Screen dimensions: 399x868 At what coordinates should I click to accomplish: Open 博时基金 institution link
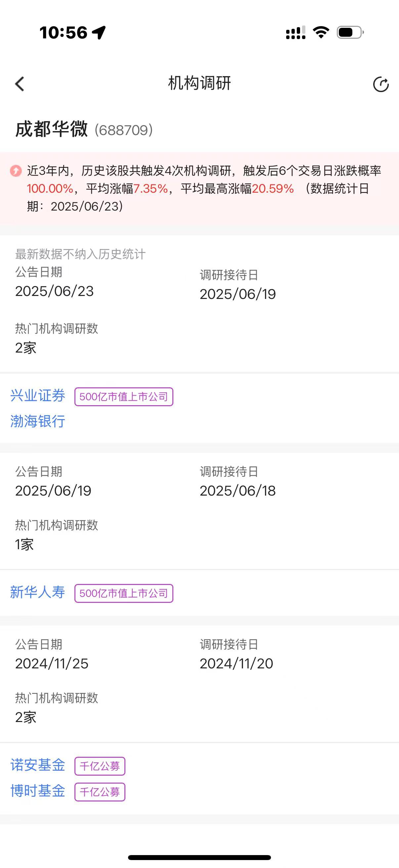tap(38, 791)
